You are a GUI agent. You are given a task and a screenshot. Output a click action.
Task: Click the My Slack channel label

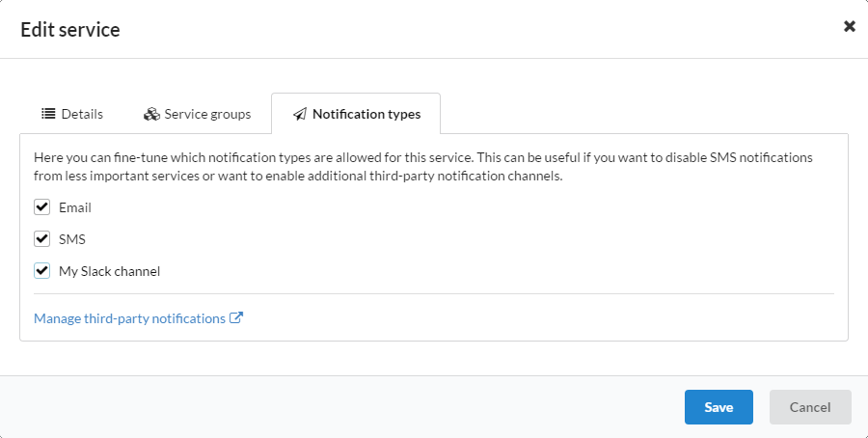point(109,271)
